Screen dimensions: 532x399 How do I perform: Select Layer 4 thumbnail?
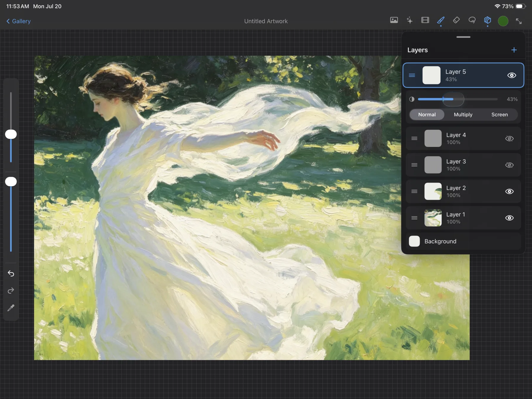[x=433, y=138]
